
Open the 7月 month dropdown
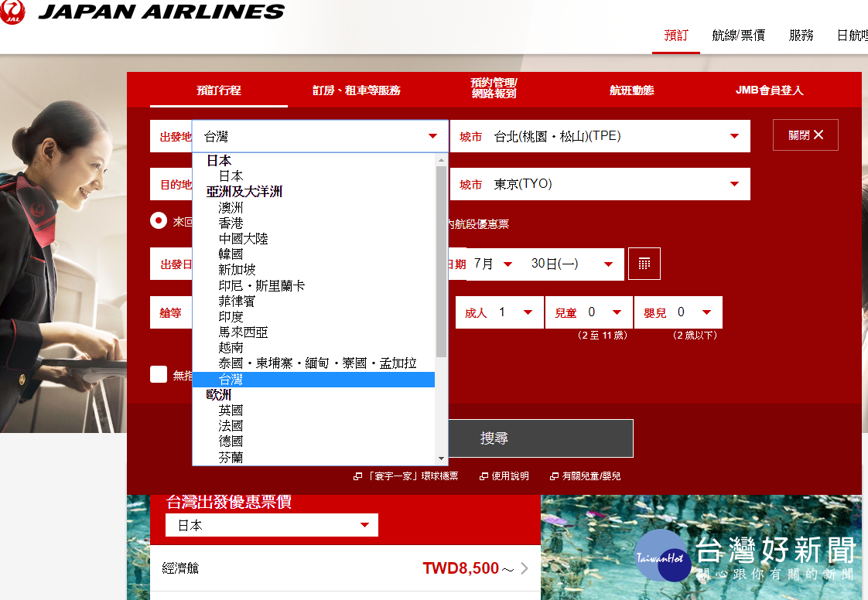coord(494,264)
